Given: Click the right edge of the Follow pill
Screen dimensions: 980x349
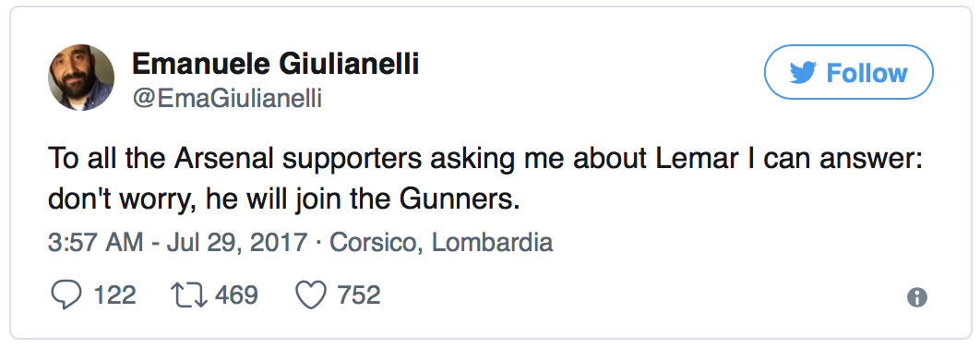Looking at the screenshot, I should [927, 73].
